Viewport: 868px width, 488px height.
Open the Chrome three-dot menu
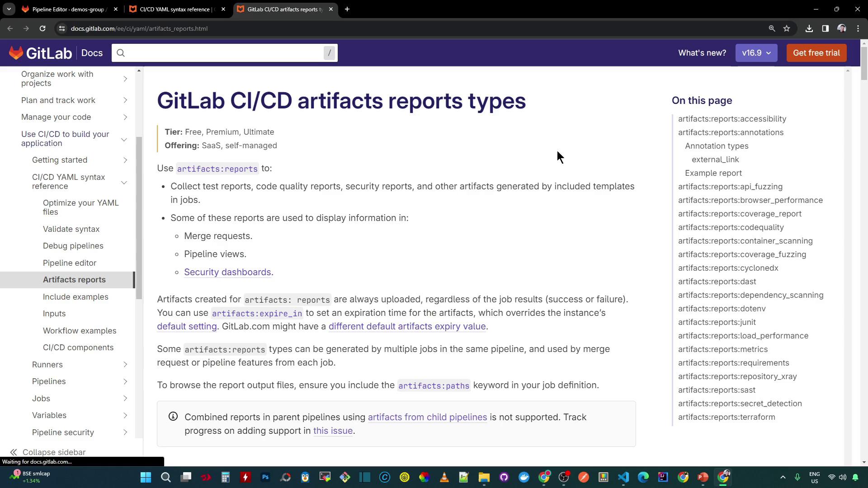858,28
